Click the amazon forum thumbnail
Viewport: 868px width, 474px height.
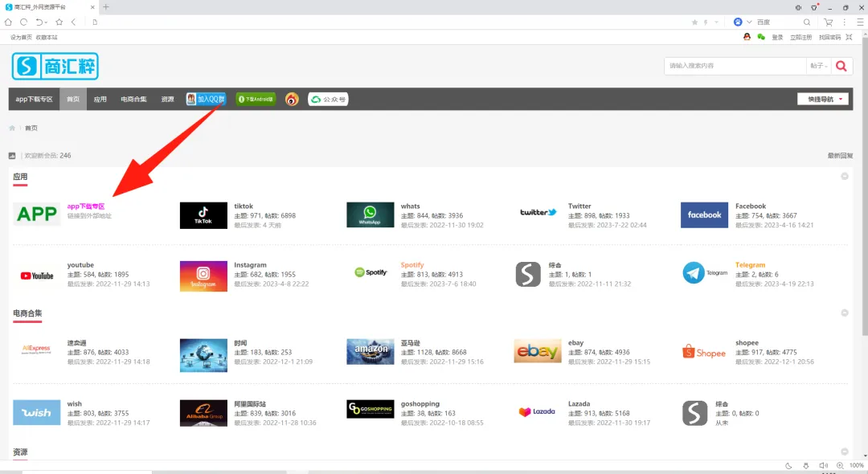tap(370, 351)
